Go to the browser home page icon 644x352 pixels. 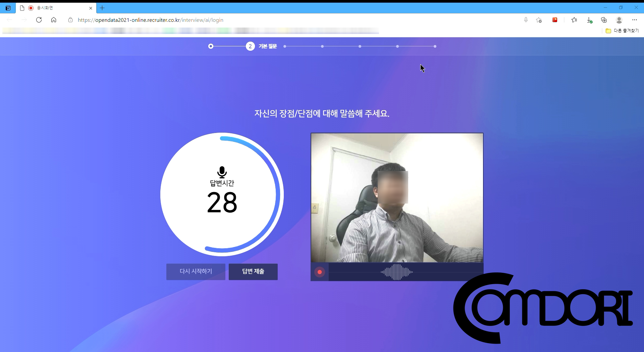(54, 20)
